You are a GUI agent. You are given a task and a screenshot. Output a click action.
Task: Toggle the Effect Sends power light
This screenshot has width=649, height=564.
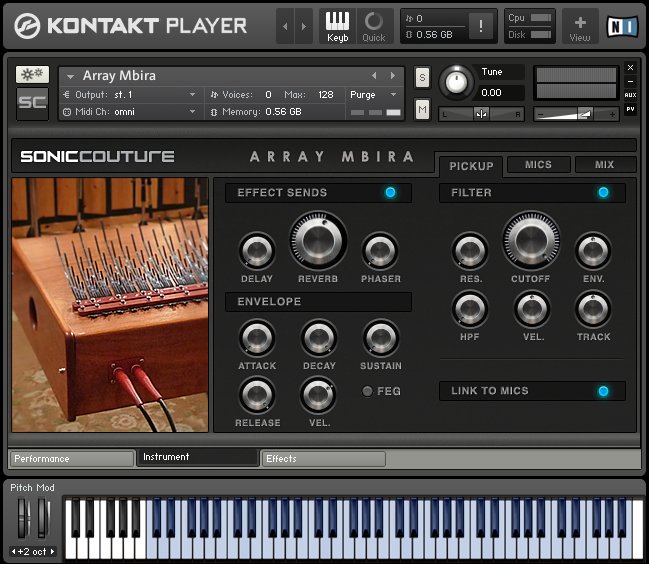(x=390, y=192)
